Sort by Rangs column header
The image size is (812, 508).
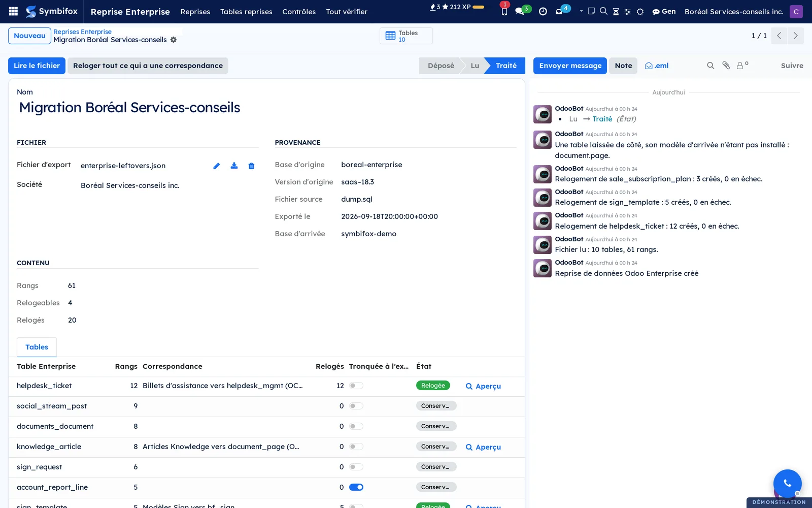(126, 366)
